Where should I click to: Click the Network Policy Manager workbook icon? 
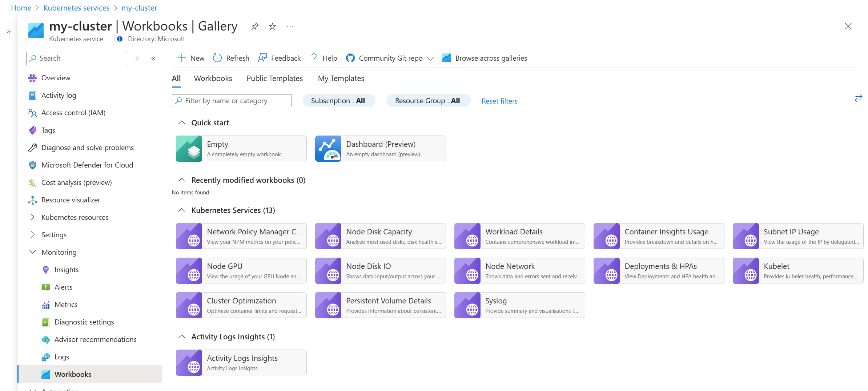click(189, 236)
